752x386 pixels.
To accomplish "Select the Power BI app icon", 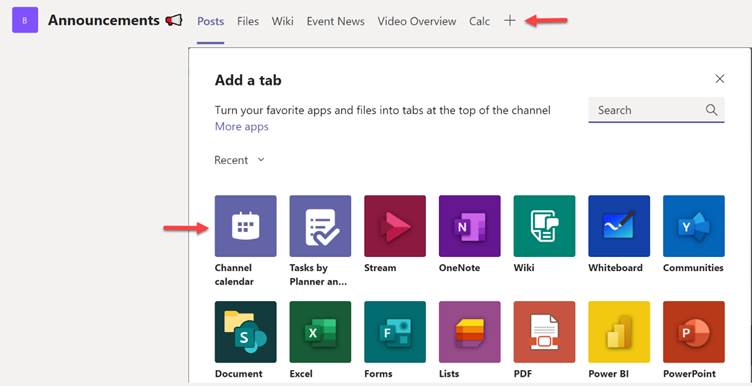I will (619, 332).
